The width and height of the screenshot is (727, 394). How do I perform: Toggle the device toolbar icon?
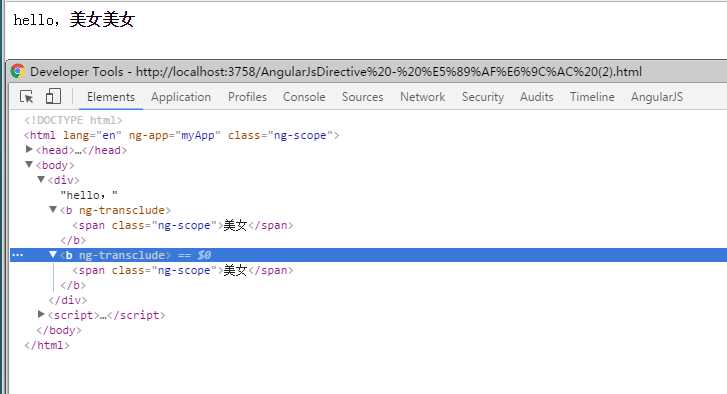53,96
